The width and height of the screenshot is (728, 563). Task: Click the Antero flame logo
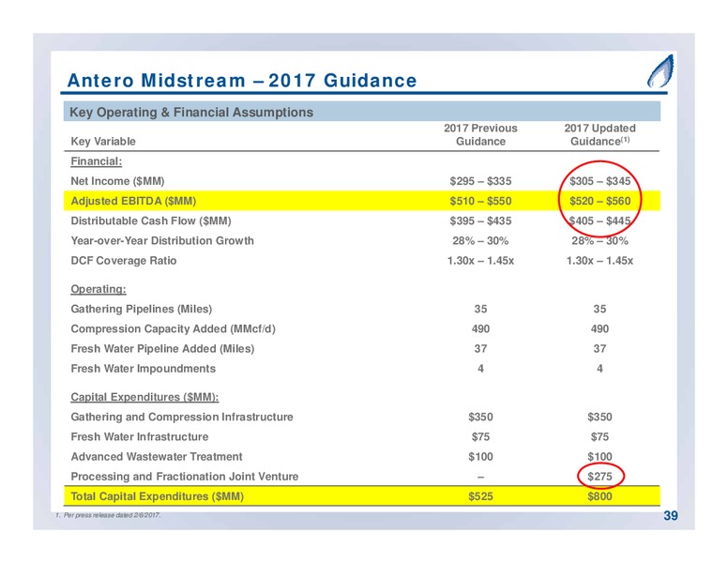tap(660, 71)
